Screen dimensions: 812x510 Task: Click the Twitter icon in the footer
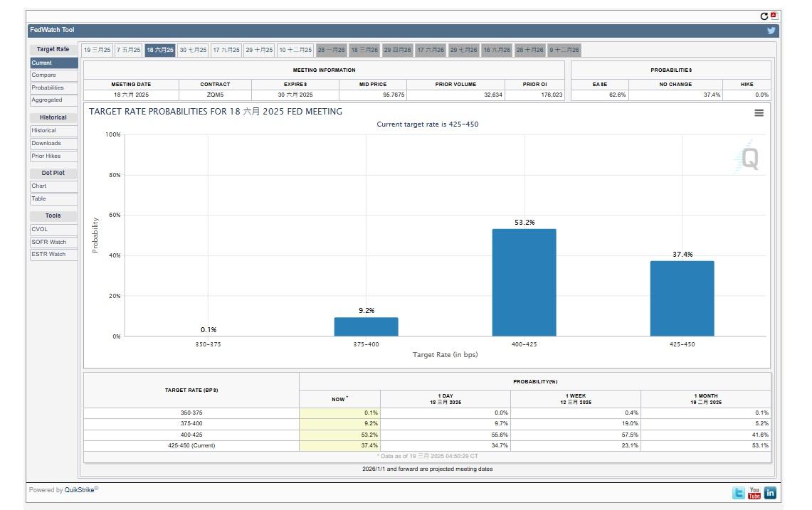pos(738,493)
